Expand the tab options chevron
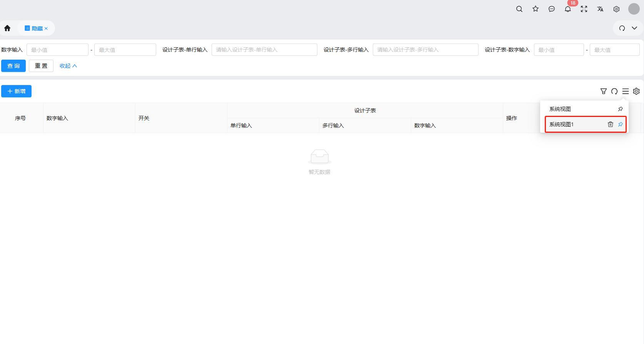Viewport: 644px width, 344px height. tap(634, 28)
